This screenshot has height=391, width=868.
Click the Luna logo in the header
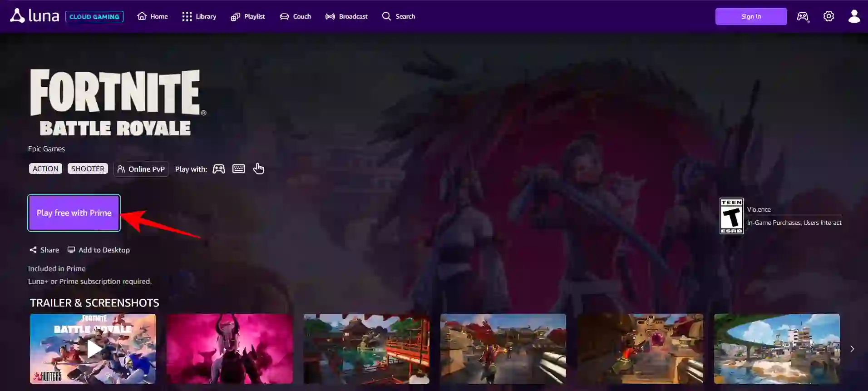35,16
